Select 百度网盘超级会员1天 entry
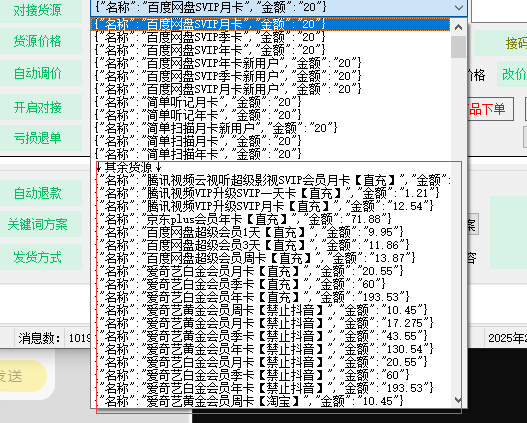Viewport: 527px width, 423px height. (271, 232)
